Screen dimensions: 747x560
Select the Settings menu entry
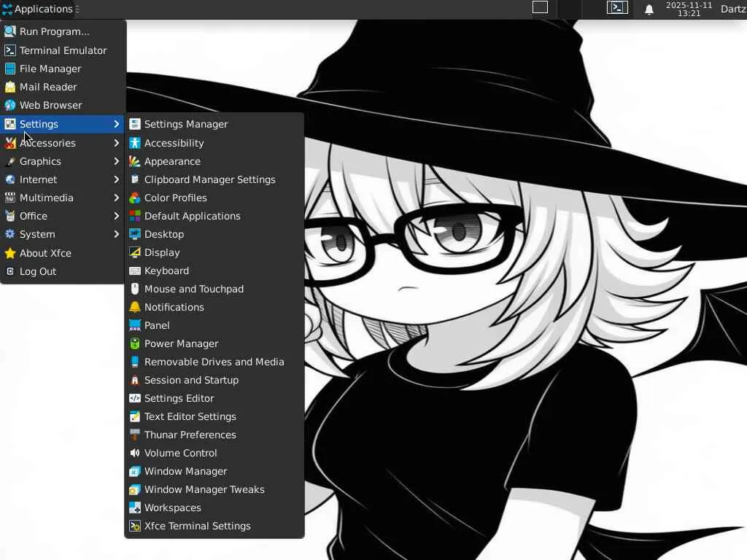63,124
